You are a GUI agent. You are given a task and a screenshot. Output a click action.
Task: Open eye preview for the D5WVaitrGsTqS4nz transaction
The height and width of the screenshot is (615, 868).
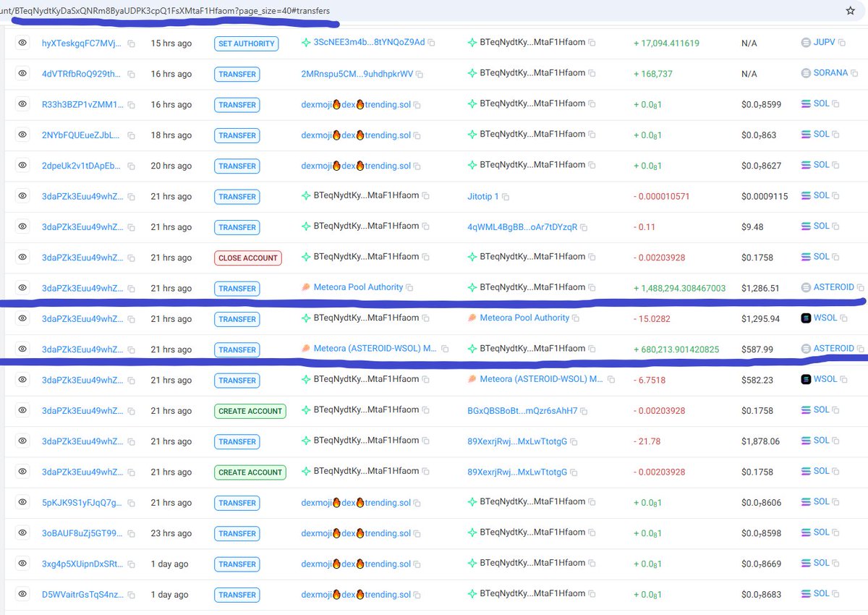tap(22, 594)
